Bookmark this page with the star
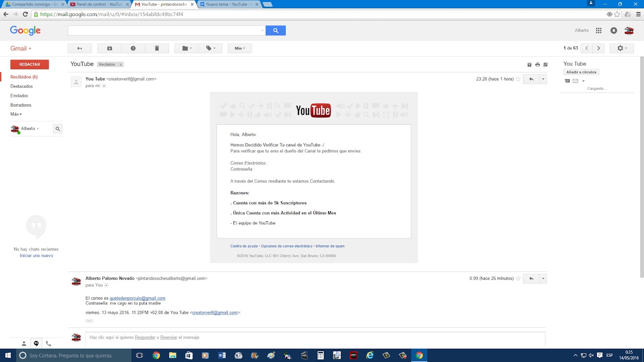 (617, 14)
